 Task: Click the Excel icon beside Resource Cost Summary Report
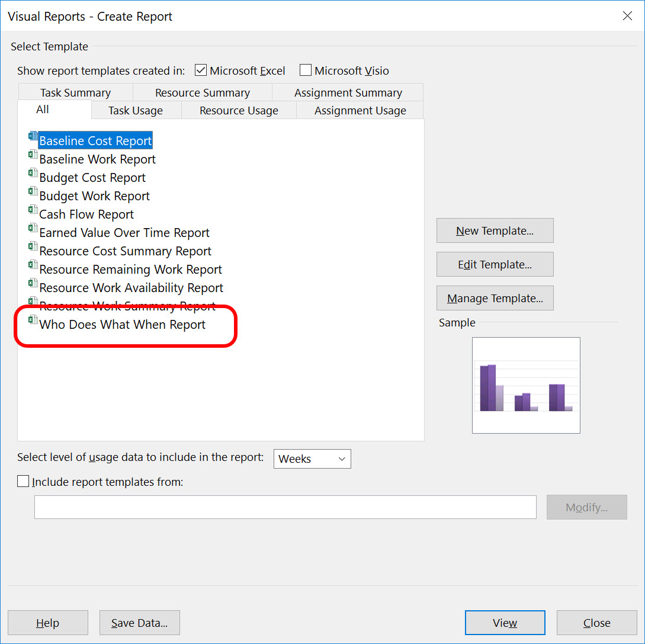[33, 246]
